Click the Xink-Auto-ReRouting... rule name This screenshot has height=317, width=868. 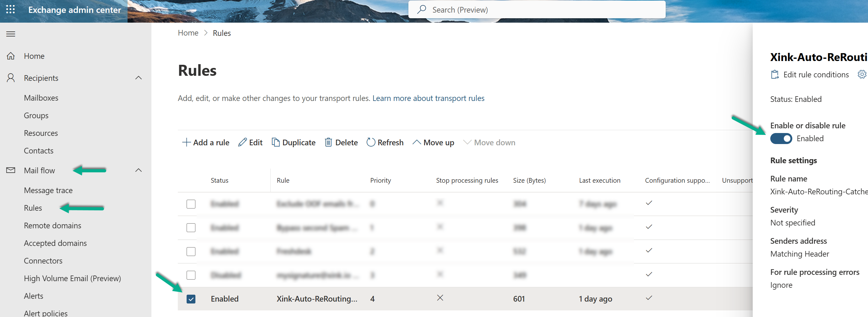(x=317, y=298)
